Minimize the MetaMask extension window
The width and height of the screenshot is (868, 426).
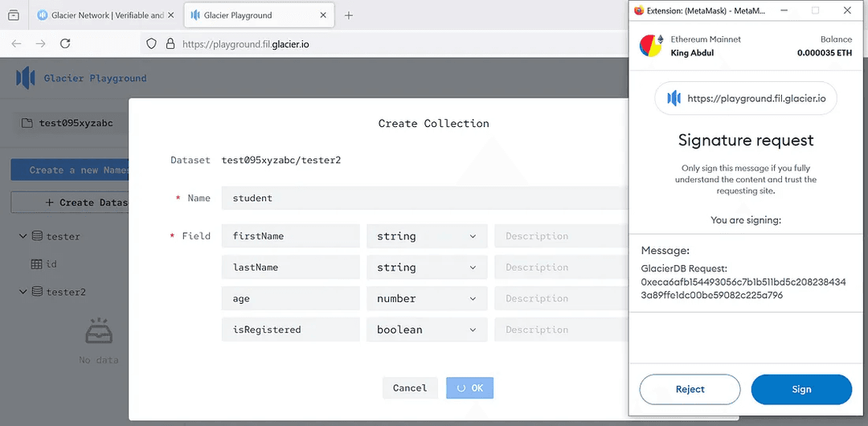click(784, 10)
